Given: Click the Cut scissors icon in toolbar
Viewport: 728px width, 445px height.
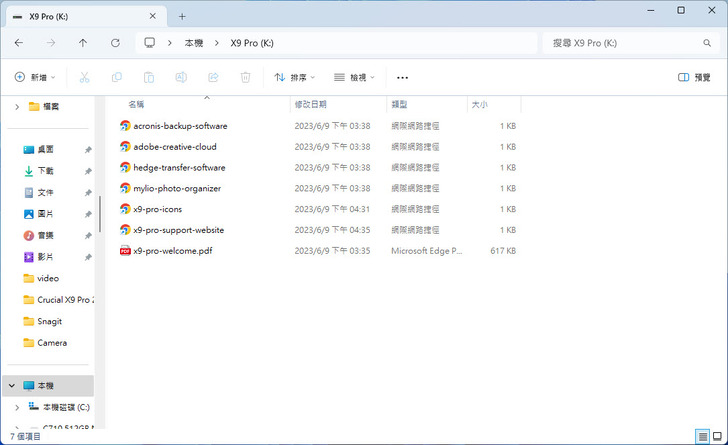Looking at the screenshot, I should [84, 77].
